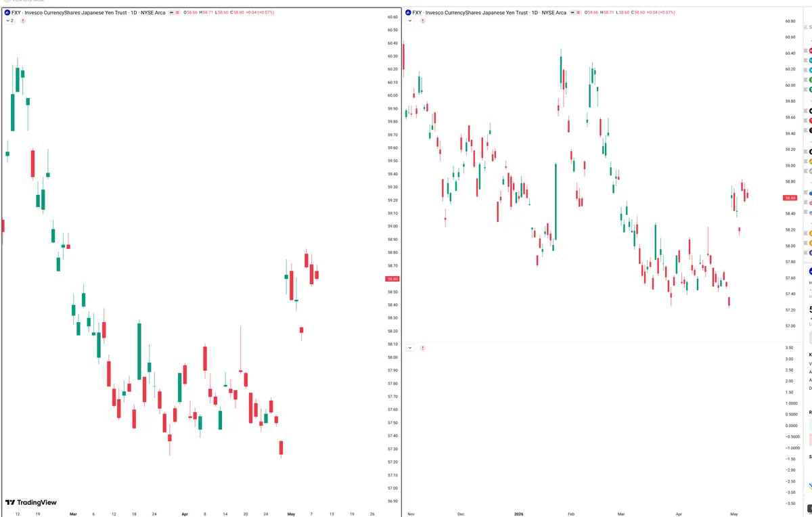Click the O58.66 open value in left chart

tap(189, 13)
